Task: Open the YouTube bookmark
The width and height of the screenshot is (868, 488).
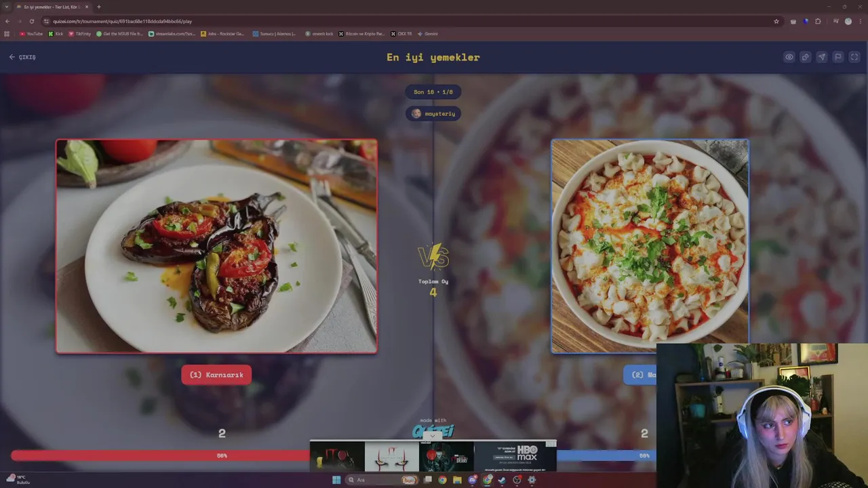Action: click(31, 33)
